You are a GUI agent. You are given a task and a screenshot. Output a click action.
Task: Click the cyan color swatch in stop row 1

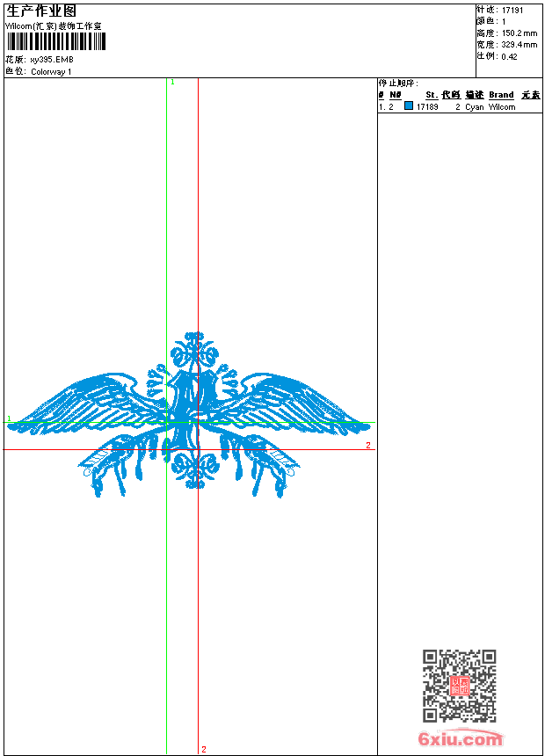(409, 105)
